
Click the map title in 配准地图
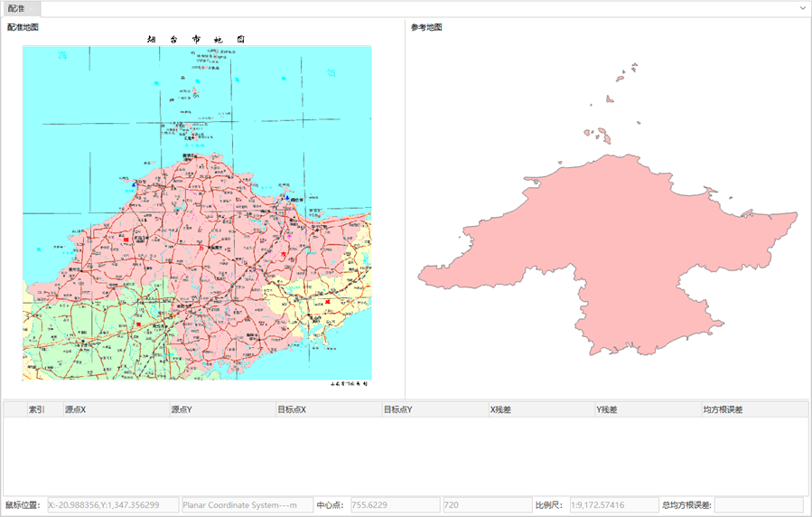point(196,40)
